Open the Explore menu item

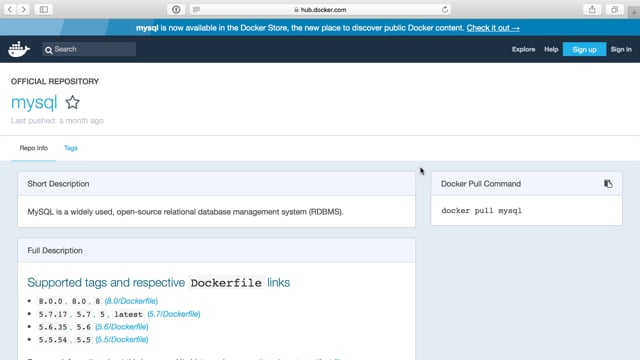pos(523,49)
